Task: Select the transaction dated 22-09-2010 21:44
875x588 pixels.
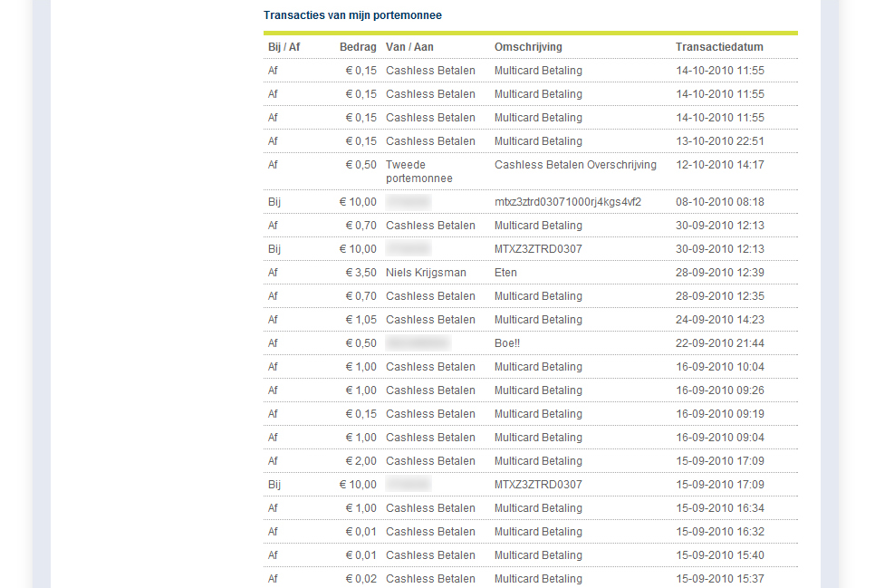Action: (720, 343)
